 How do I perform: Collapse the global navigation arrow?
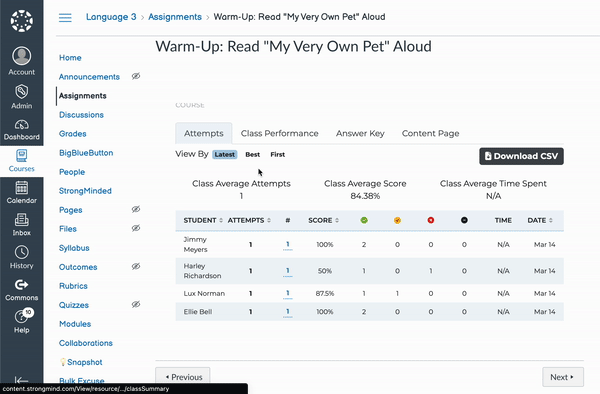[21, 380]
